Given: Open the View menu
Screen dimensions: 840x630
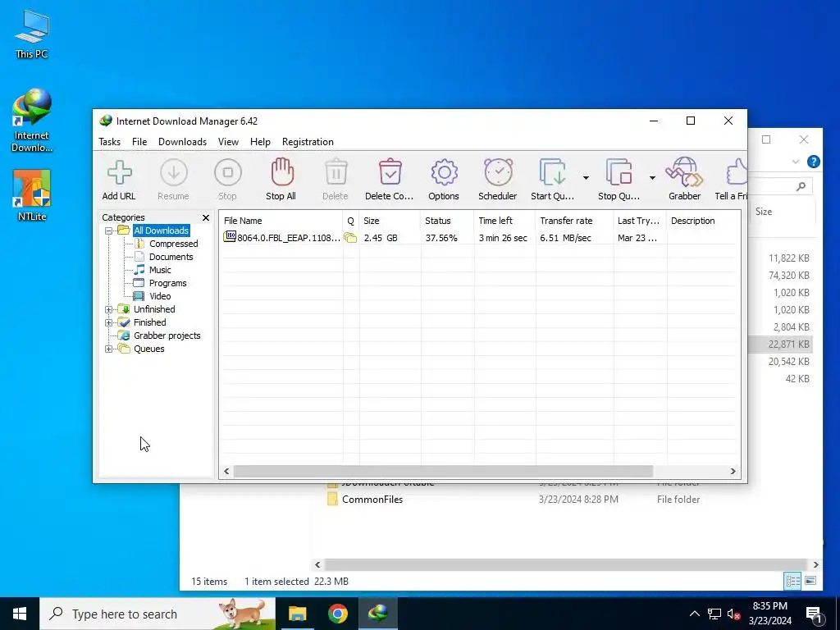Looking at the screenshot, I should [x=228, y=142].
